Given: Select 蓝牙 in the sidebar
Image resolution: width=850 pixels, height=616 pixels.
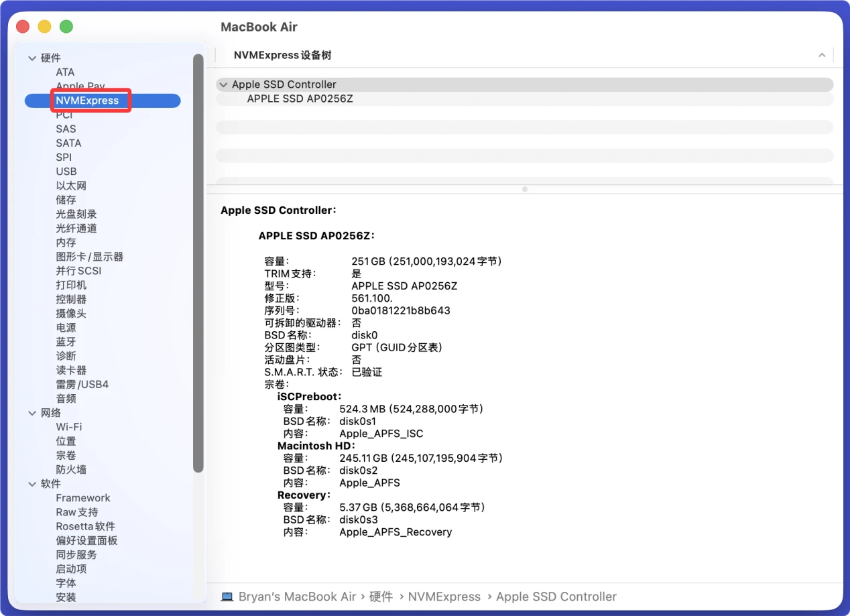Looking at the screenshot, I should pyautogui.click(x=66, y=342).
